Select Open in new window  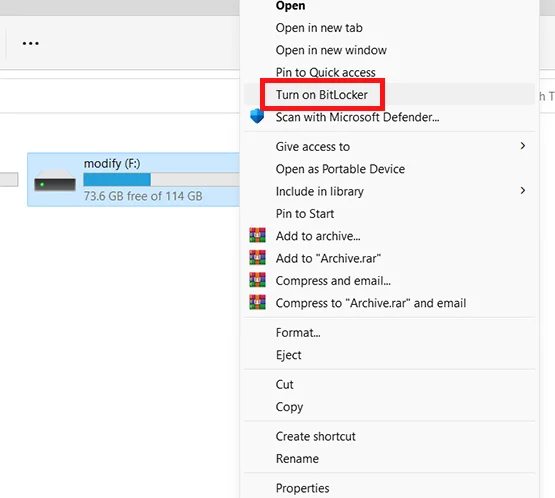coord(331,50)
